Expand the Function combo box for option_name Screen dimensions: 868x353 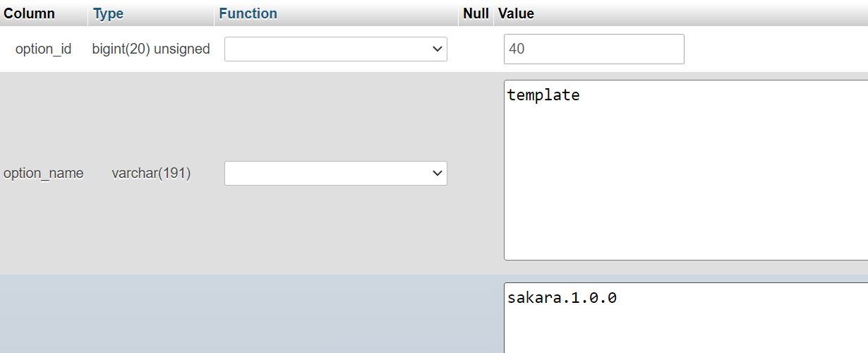coord(335,173)
